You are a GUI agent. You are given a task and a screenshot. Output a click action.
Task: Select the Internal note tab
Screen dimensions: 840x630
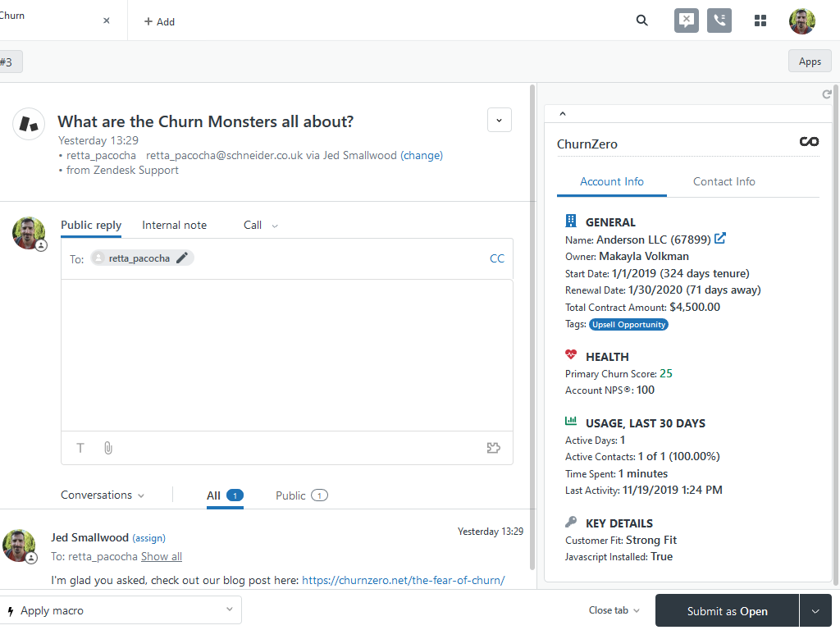(x=174, y=225)
